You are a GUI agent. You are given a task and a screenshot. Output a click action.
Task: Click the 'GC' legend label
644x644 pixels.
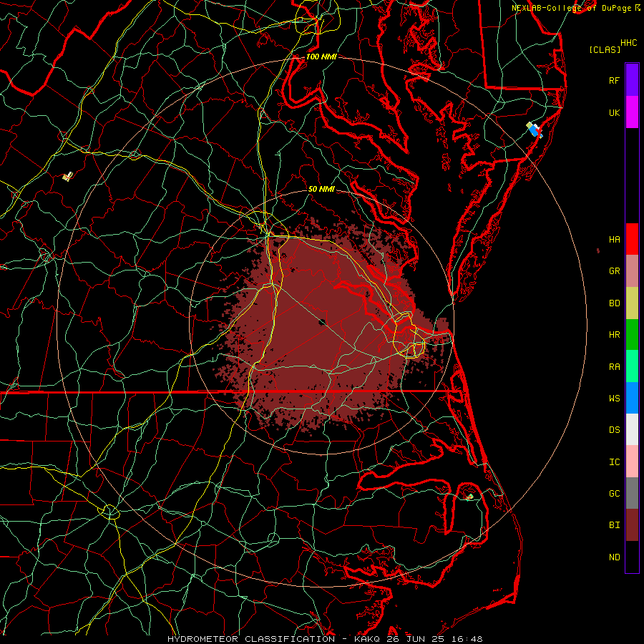point(614,494)
